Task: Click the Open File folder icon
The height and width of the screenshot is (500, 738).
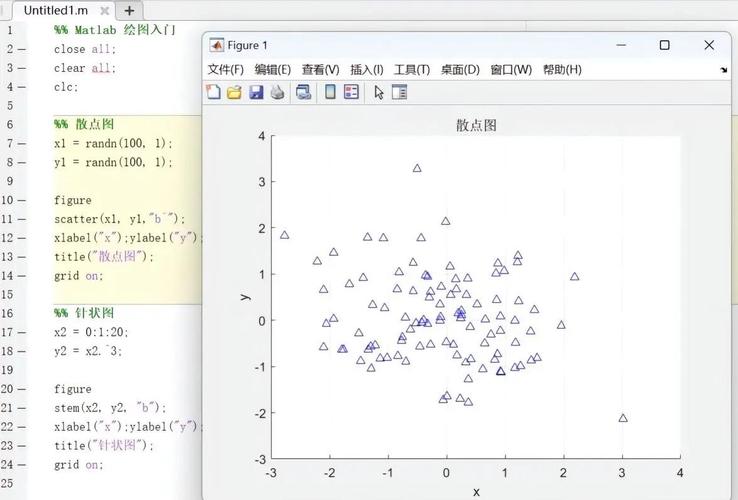Action: click(x=234, y=92)
